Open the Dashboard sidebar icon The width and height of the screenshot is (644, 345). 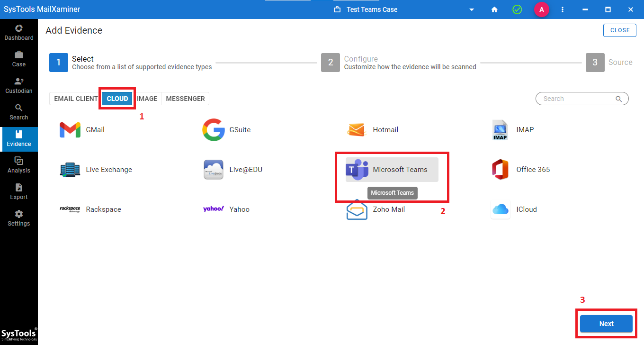(19, 32)
